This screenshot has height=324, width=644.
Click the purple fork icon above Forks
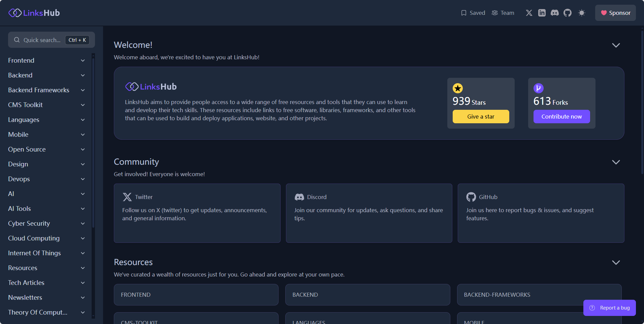(x=538, y=88)
